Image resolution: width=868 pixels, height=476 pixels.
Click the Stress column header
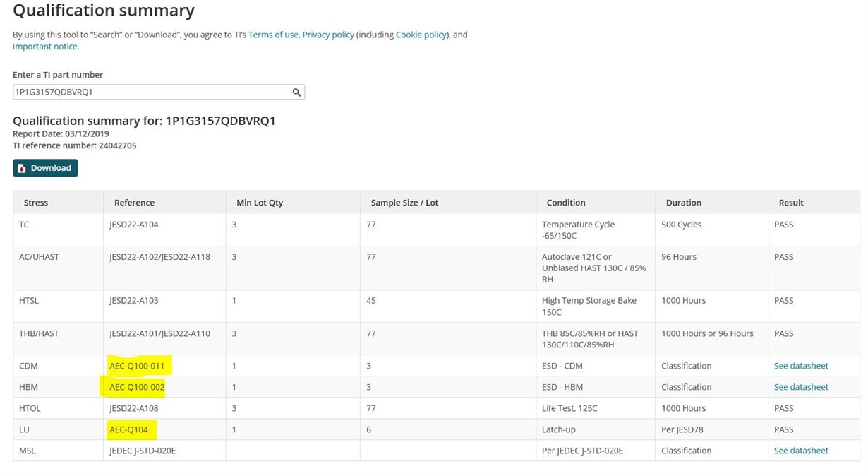tap(36, 203)
